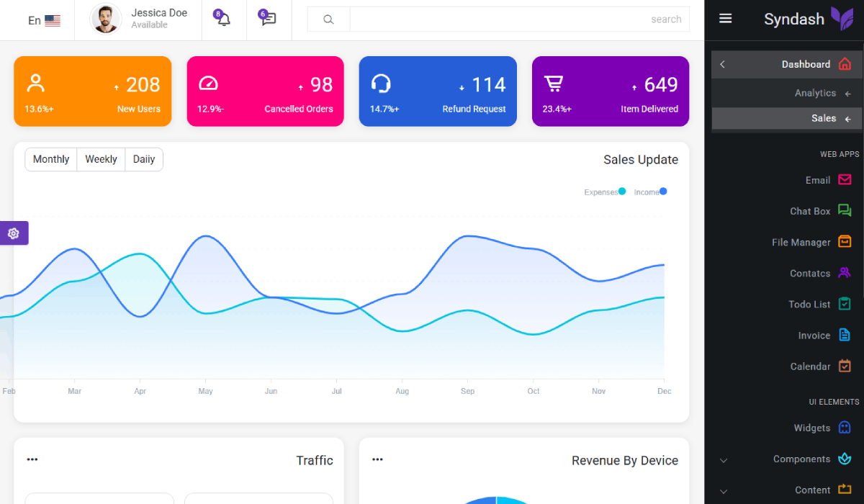Expand the Content submenu chevron
This screenshot has height=504, width=864.
tap(724, 491)
